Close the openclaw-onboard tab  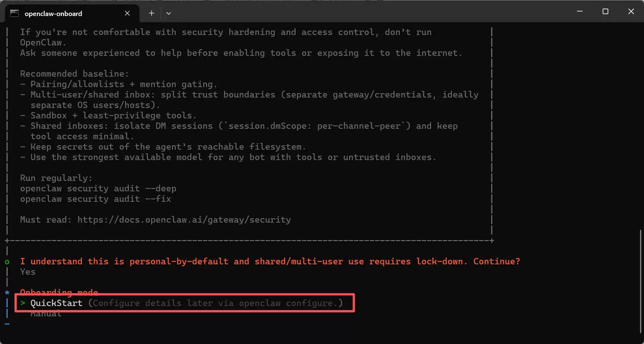pyautogui.click(x=127, y=13)
